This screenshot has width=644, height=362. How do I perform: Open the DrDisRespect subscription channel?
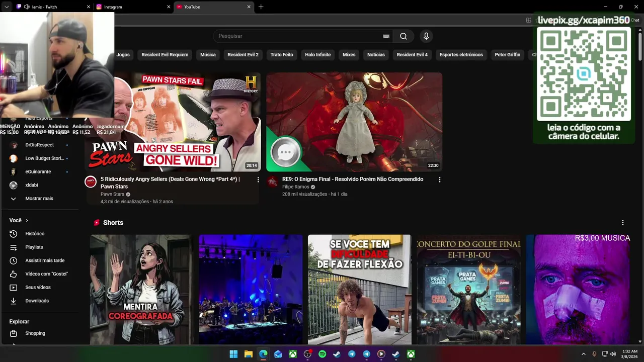coord(39,145)
